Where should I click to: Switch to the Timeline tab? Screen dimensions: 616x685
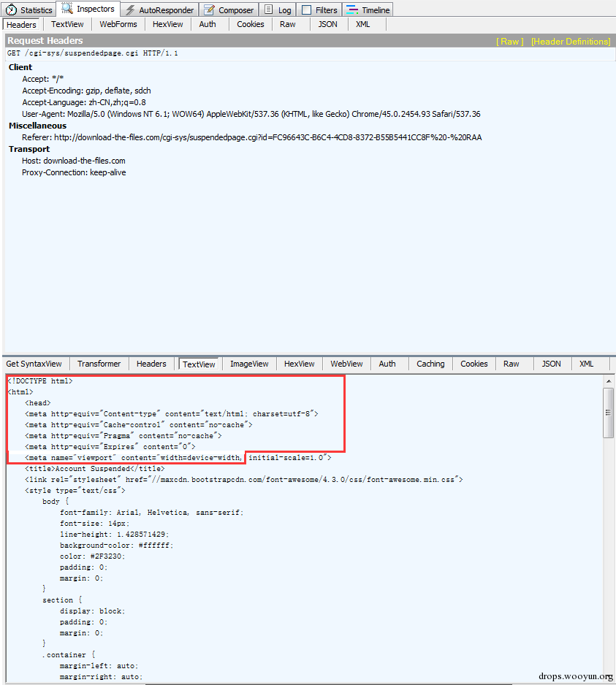[368, 9]
